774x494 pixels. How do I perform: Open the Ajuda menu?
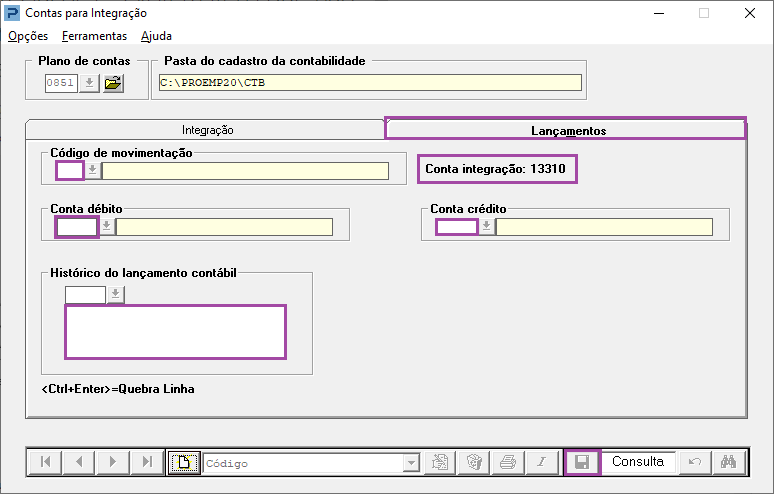156,36
